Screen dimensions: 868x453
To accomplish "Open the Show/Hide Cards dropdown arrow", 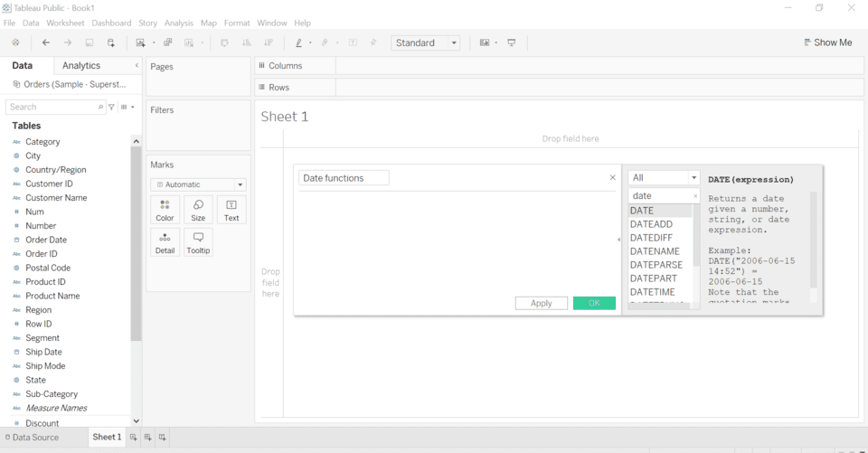I will tap(496, 42).
